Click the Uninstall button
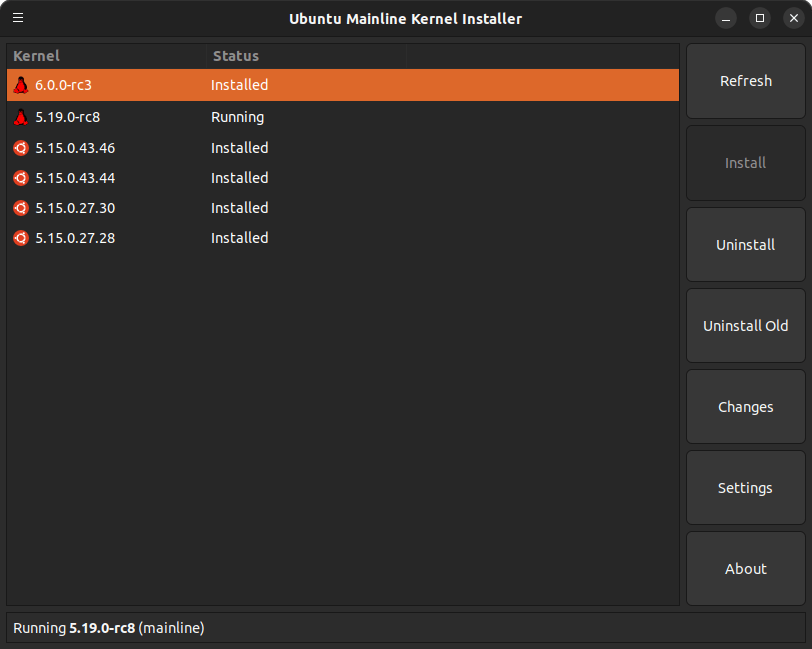812x649 pixels. tap(746, 245)
